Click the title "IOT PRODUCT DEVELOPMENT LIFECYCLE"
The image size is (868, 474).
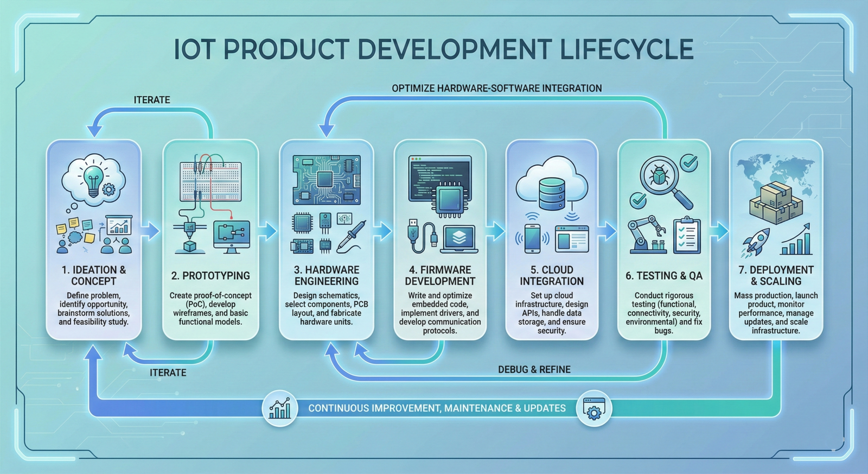coord(433,49)
